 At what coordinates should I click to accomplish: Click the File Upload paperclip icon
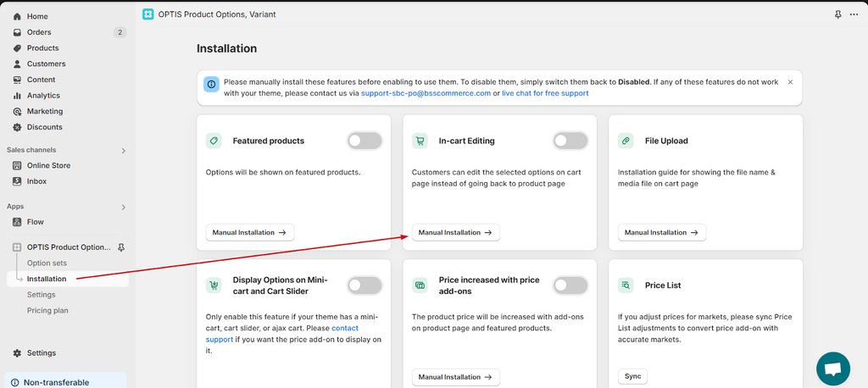pyautogui.click(x=626, y=141)
